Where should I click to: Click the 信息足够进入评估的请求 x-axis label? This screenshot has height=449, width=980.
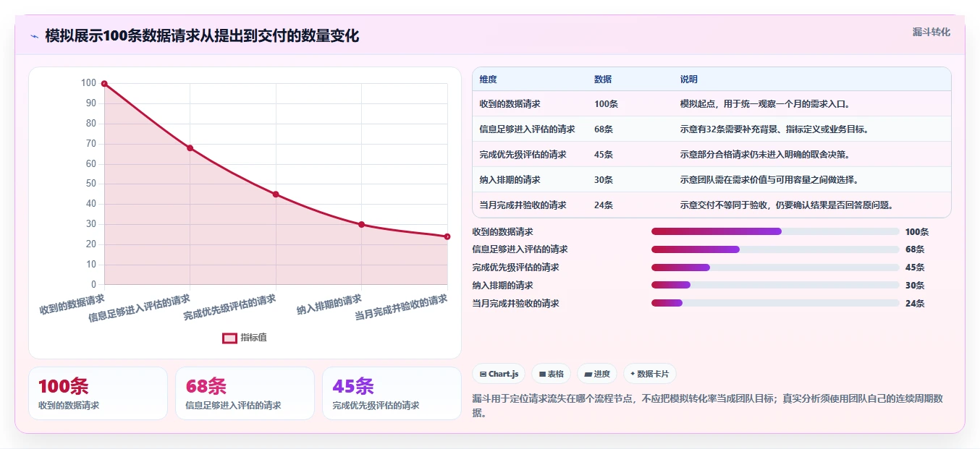point(140,309)
